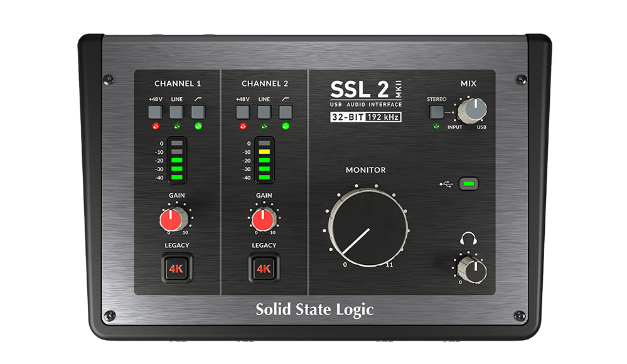Click Channel 2 LINE LED indicator
This screenshot has height=364, width=627.
point(264,126)
